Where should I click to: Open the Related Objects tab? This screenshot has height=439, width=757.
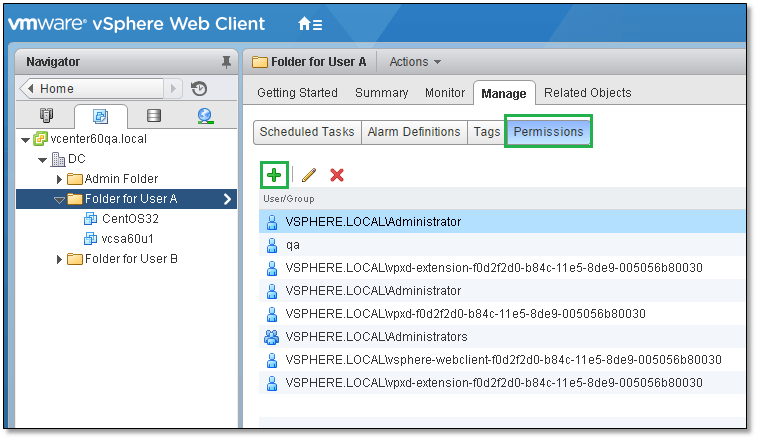tap(588, 93)
